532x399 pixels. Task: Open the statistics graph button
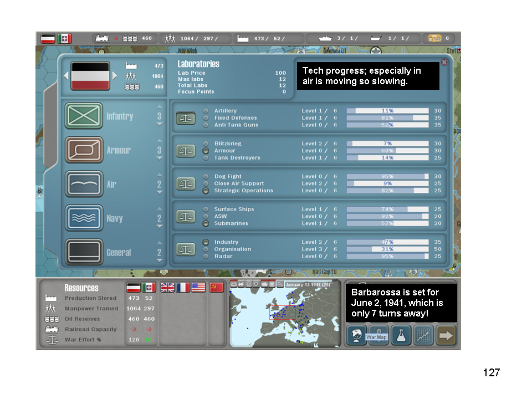coord(422,335)
